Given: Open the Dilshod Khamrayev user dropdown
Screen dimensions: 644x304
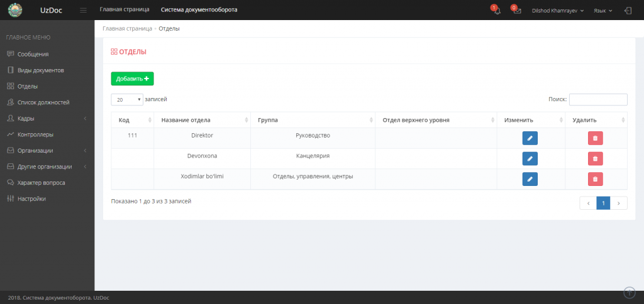Looking at the screenshot, I should pos(558,11).
